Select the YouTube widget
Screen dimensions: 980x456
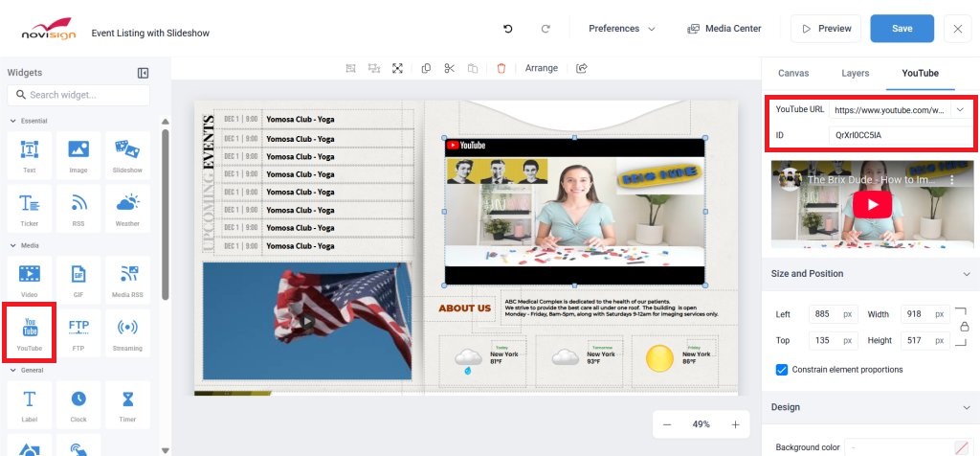pos(30,333)
